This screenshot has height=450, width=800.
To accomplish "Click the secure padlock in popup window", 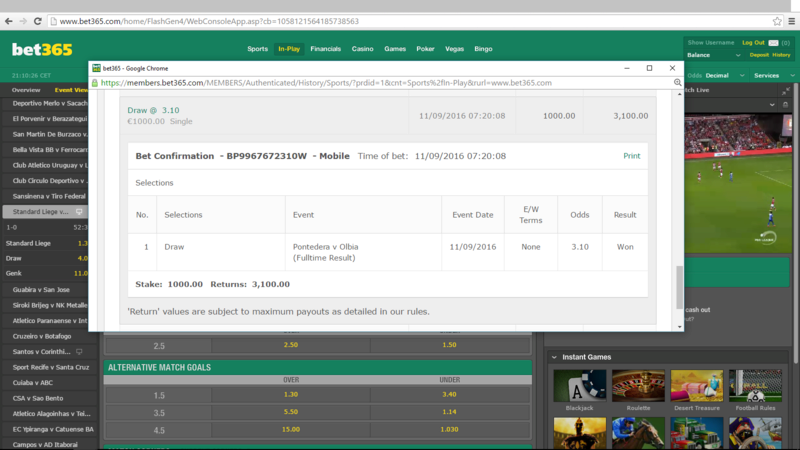I will tap(94, 83).
